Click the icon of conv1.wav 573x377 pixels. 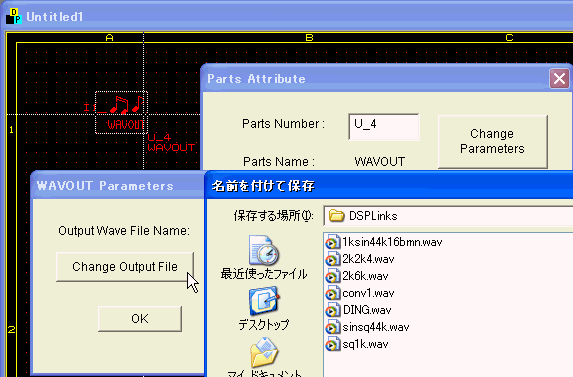(x=332, y=293)
